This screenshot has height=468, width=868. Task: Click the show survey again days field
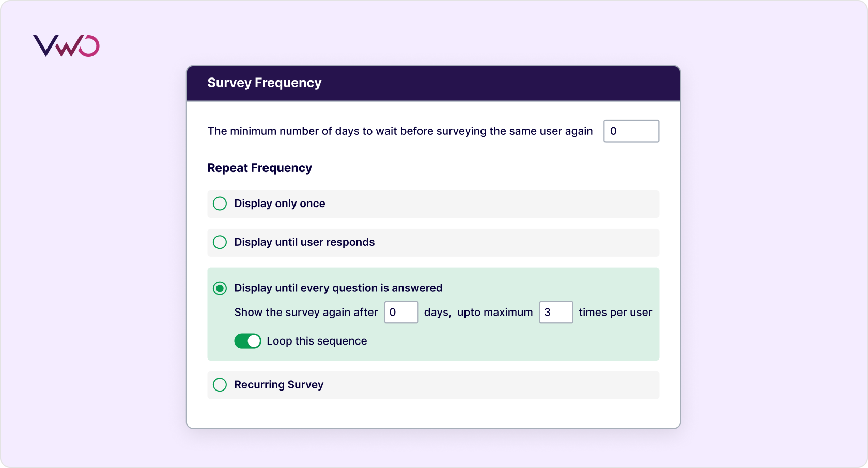coord(401,312)
